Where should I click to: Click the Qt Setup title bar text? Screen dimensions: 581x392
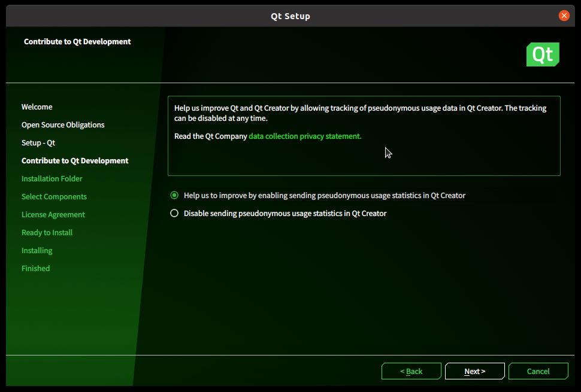pos(290,16)
